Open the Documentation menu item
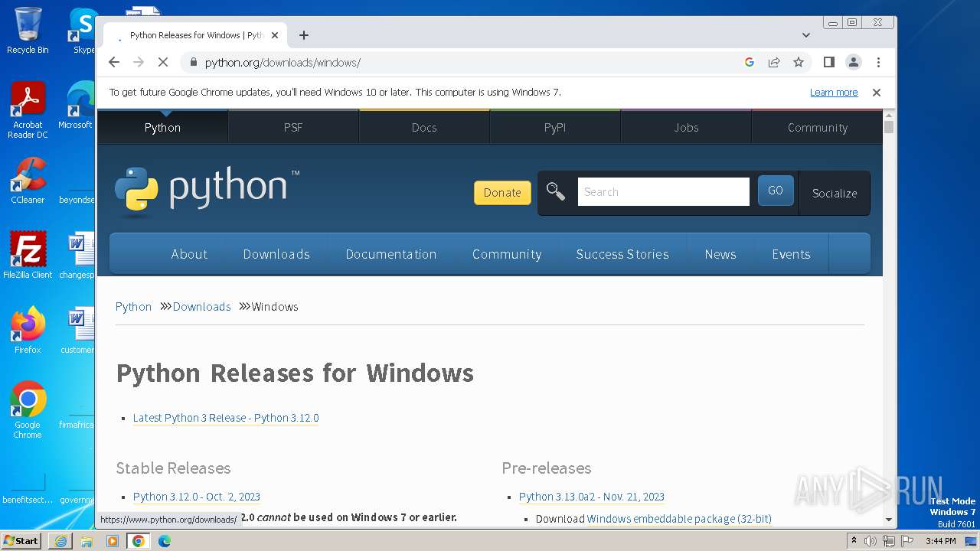 pos(391,254)
